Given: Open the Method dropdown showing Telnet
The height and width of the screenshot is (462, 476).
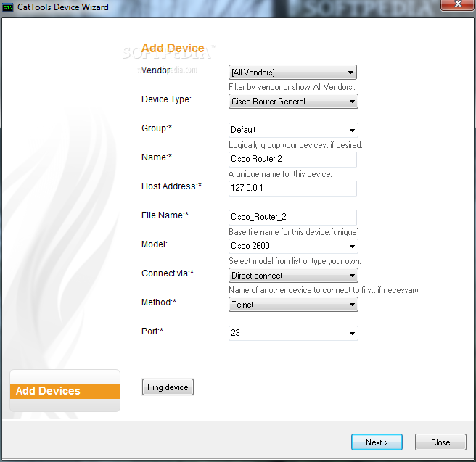Looking at the screenshot, I should (x=293, y=305).
